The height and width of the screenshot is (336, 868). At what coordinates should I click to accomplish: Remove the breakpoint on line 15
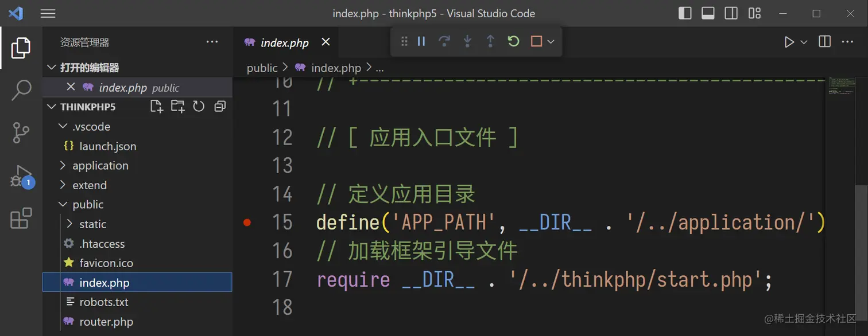click(247, 222)
